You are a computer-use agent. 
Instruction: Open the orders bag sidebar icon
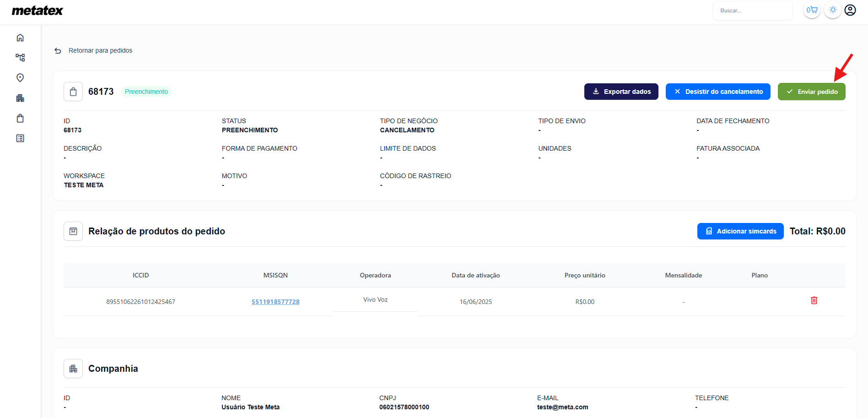20,118
